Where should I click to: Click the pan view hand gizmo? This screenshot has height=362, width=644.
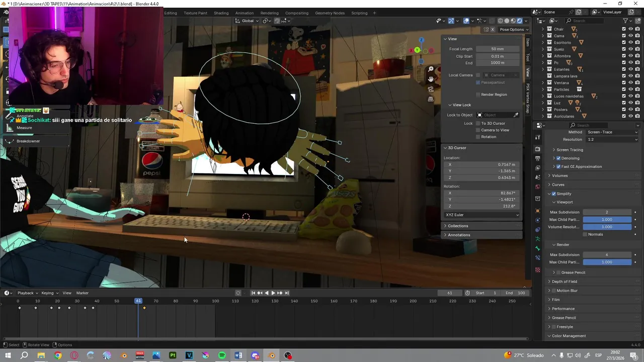pyautogui.click(x=431, y=79)
